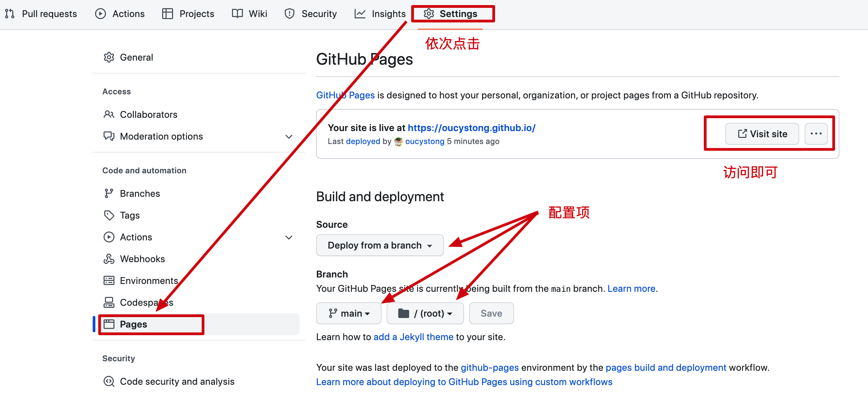Open the main branch selector dropdown

pos(348,313)
